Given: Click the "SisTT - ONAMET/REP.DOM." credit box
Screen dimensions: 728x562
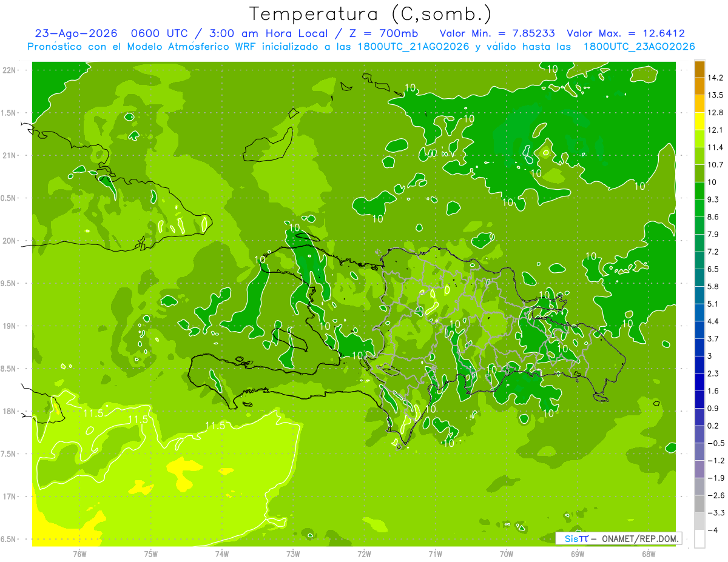Looking at the screenshot, I should click(619, 538).
